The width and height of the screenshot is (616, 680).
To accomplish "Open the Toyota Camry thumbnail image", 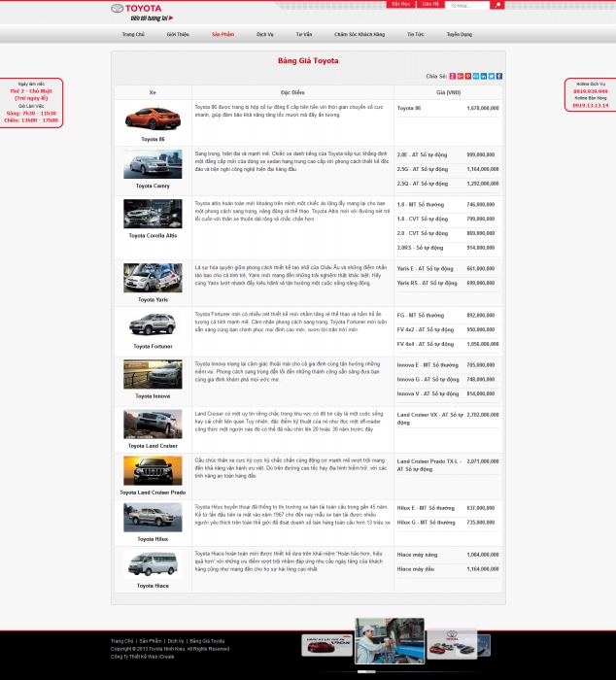I will coord(153,164).
